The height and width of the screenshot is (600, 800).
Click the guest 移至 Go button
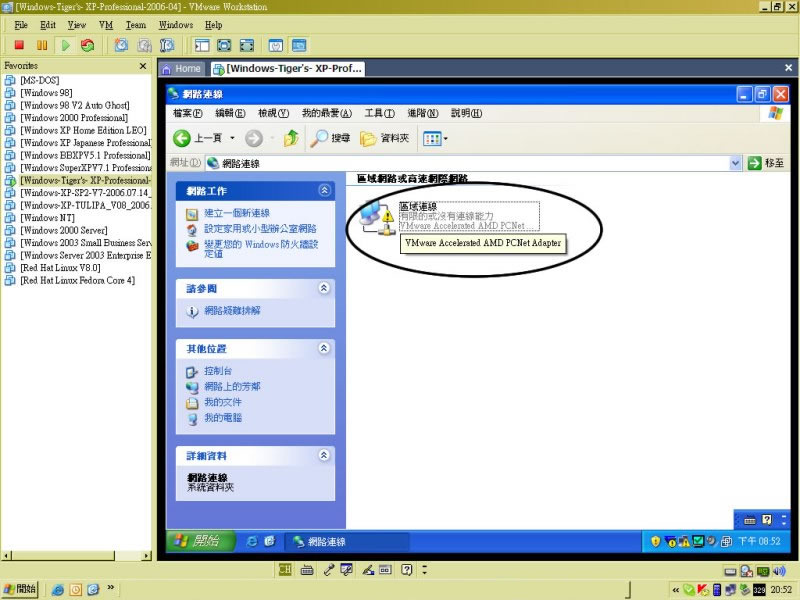pyautogui.click(x=766, y=163)
